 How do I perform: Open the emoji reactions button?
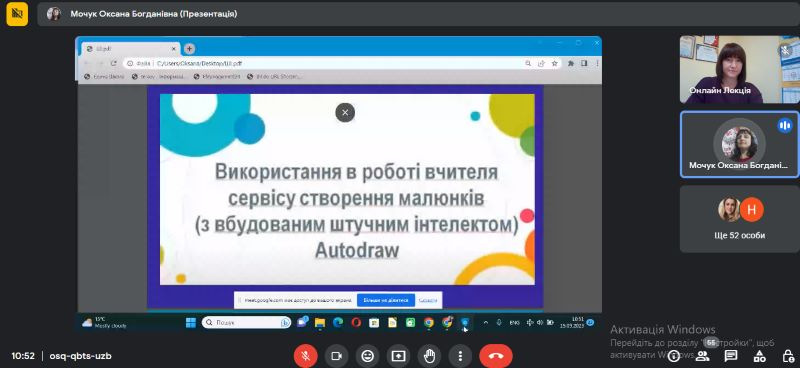367,356
